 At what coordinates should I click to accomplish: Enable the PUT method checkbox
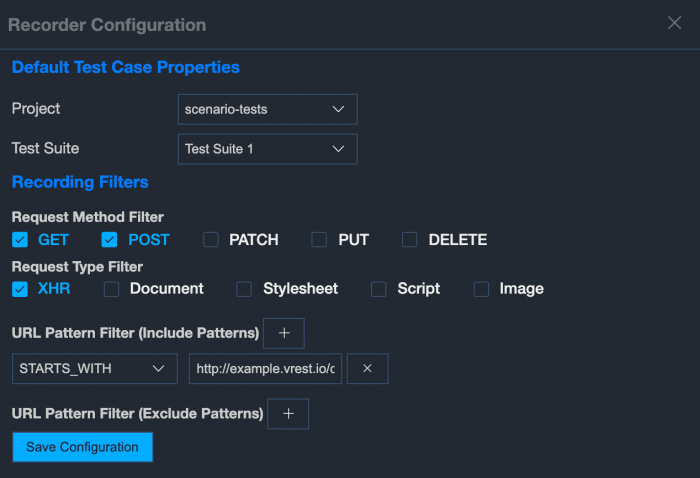[319, 240]
